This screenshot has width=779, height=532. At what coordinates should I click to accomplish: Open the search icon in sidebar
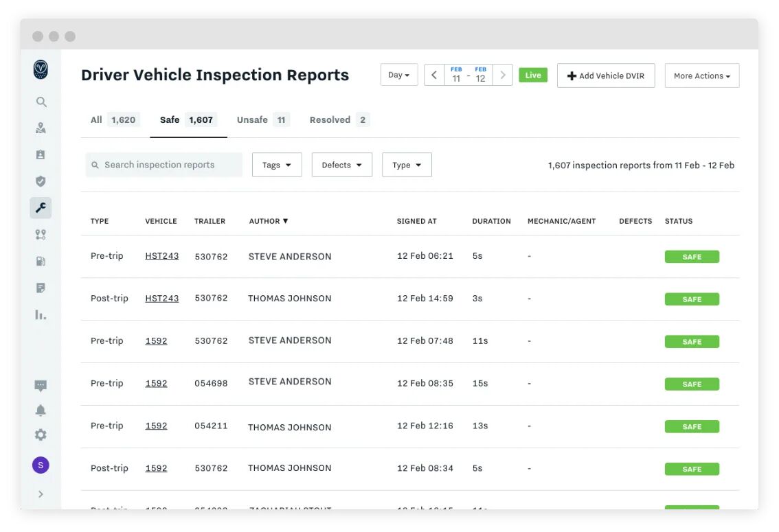[x=41, y=102]
